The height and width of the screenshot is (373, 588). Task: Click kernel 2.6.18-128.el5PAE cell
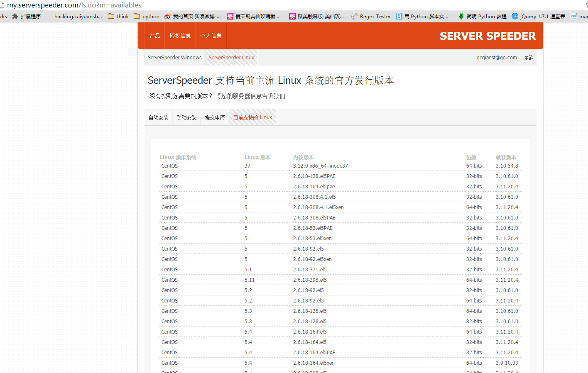point(314,176)
